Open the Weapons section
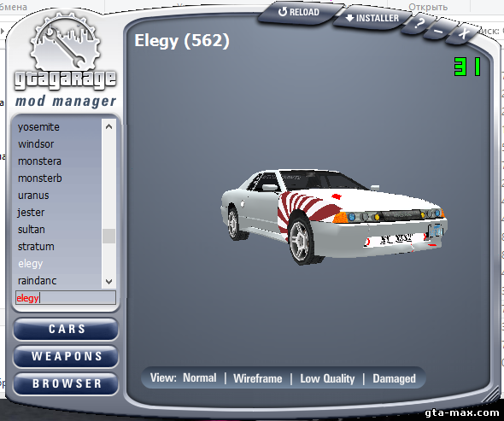504x421 pixels. (66, 356)
